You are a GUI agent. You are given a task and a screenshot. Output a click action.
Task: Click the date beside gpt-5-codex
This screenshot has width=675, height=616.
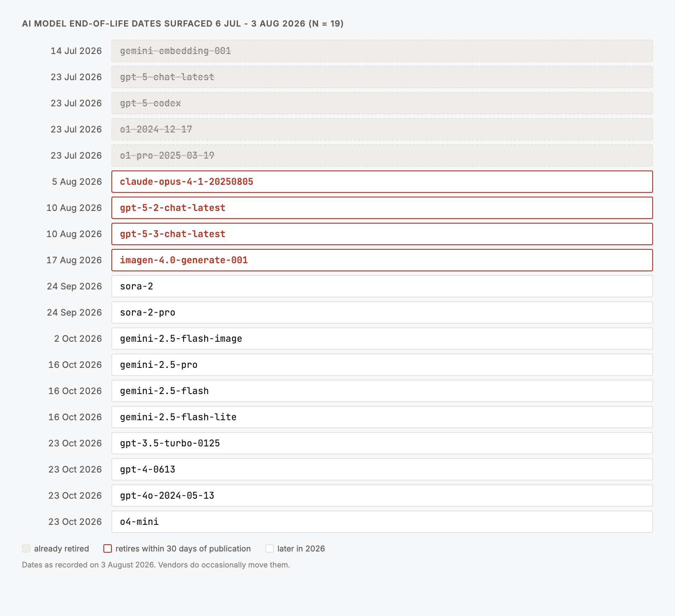pyautogui.click(x=76, y=103)
